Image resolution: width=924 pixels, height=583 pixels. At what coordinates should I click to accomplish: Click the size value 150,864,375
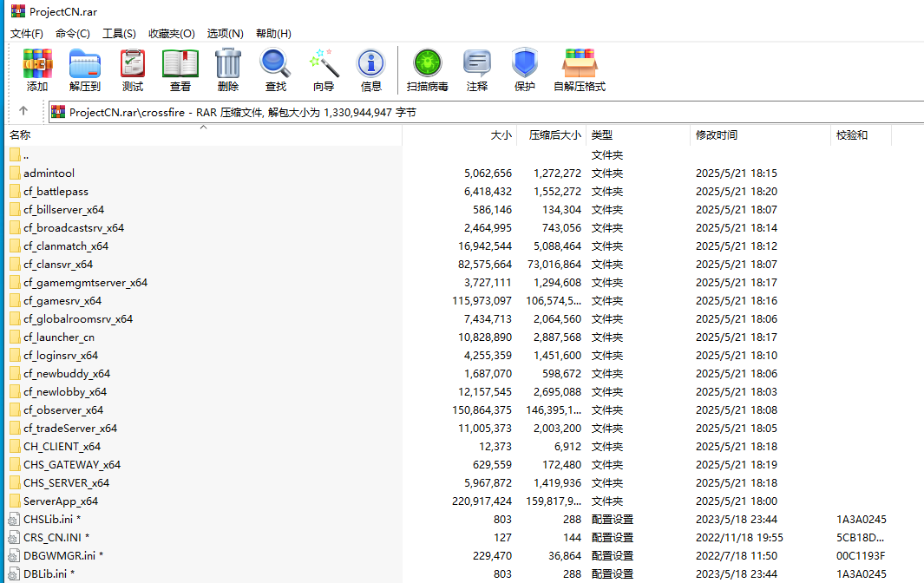[482, 410]
